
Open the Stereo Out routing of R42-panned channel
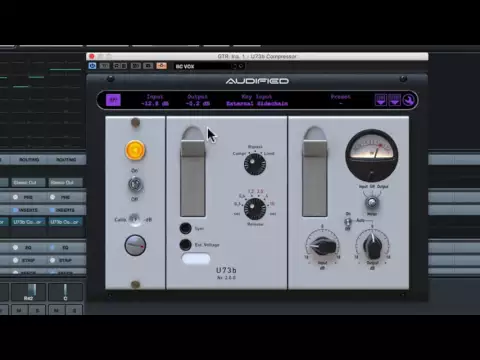point(28,182)
